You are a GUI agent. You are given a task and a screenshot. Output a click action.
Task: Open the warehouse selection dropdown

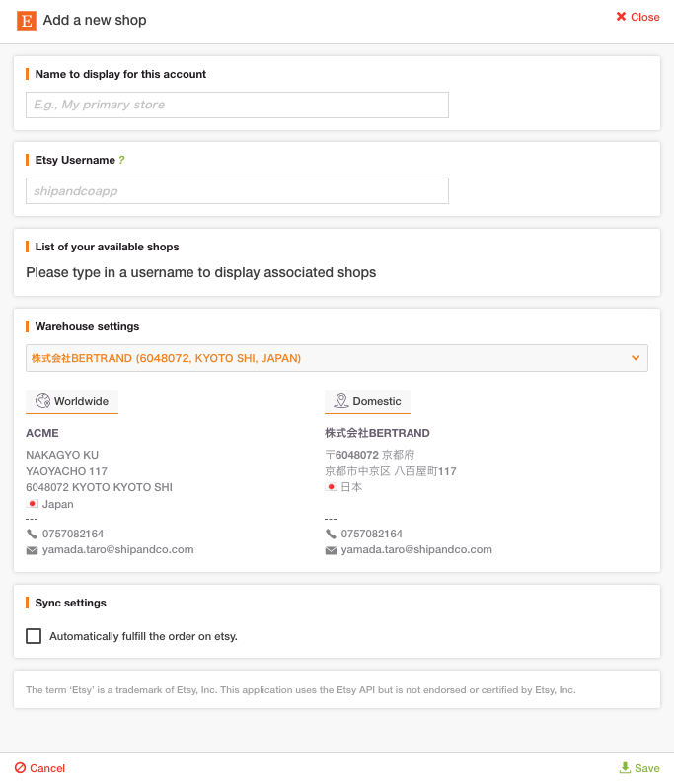pos(337,358)
